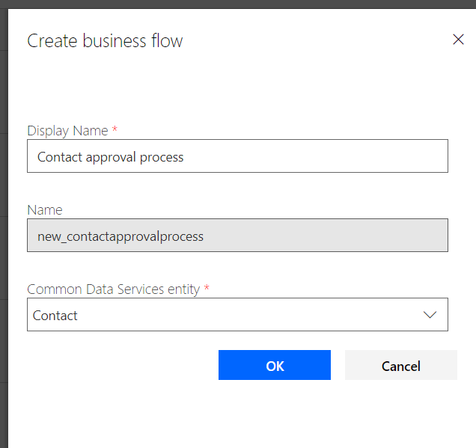Click the required asterisk after entity label

(x=207, y=288)
